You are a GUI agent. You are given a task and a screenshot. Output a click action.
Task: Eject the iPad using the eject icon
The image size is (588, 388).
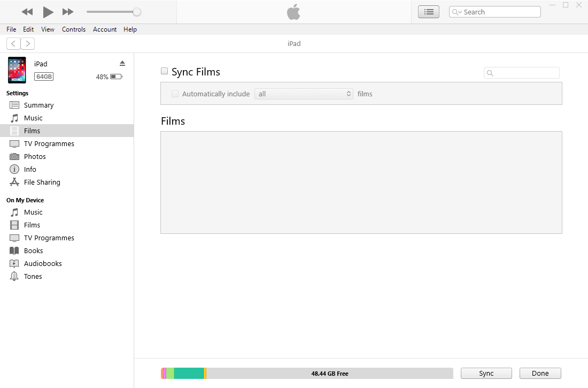pos(122,64)
